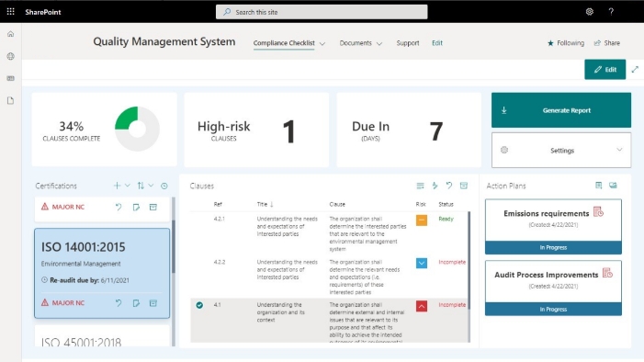Edit note icon on ISO 14001:2015 card
Image resolution: width=644 pixels, height=362 pixels.
click(136, 303)
